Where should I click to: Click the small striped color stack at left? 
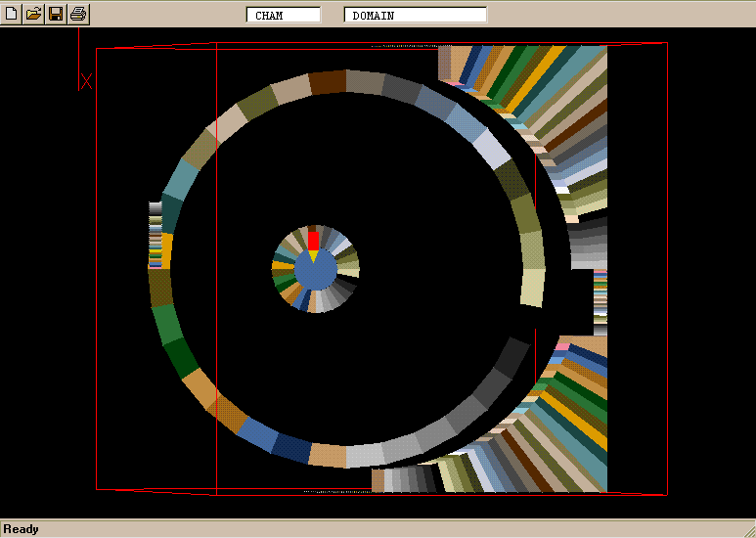click(x=155, y=235)
